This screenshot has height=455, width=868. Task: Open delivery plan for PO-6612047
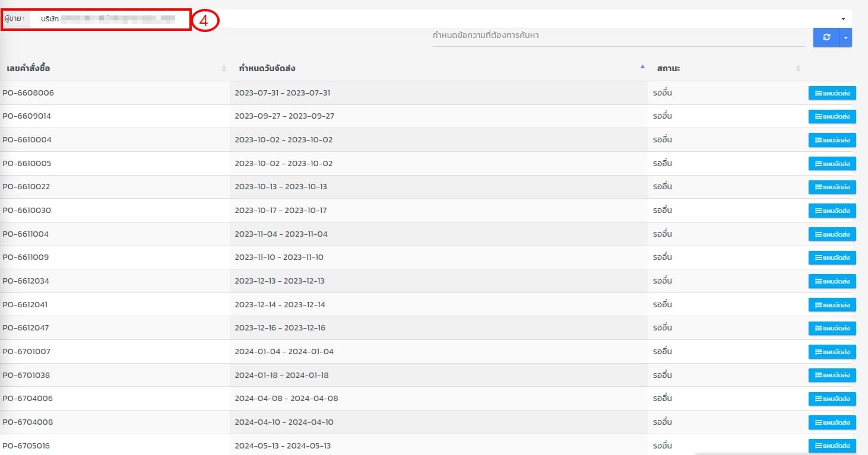832,328
